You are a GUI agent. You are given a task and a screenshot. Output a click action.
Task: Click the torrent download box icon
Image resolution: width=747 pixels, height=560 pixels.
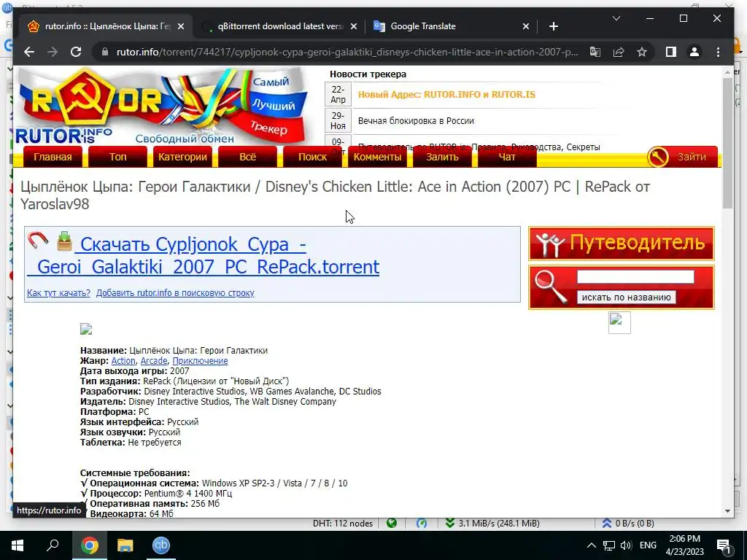pos(64,241)
